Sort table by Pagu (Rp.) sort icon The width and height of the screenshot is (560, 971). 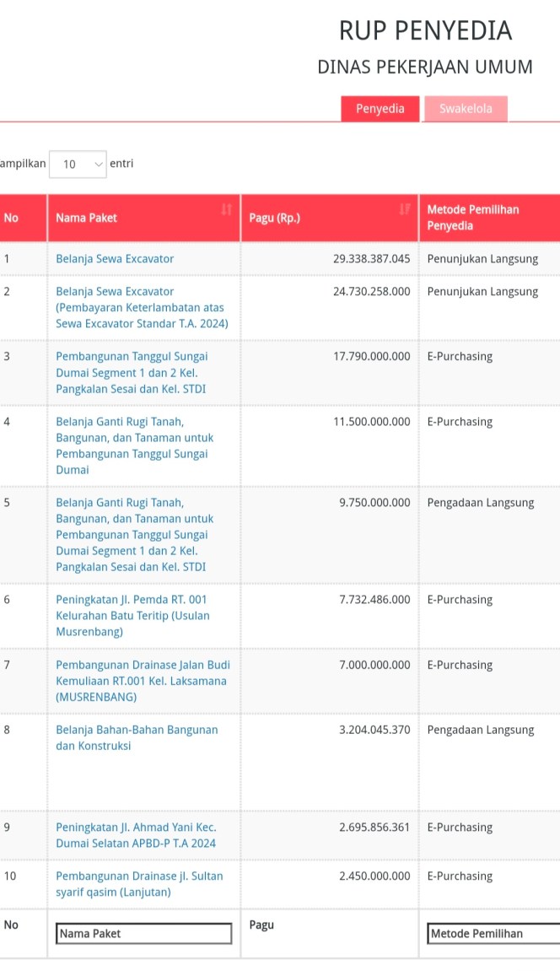click(405, 209)
